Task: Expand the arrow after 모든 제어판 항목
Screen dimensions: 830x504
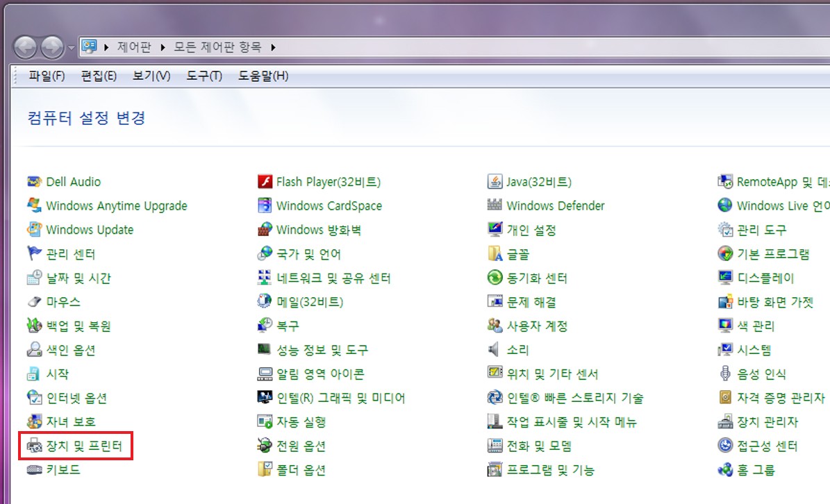Action: 273,48
